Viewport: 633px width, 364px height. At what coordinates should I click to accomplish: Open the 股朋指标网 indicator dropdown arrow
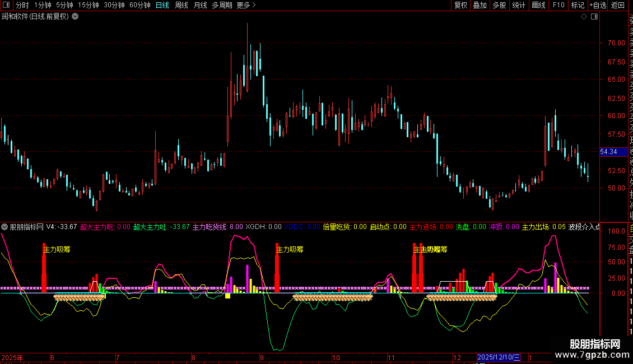pyautogui.click(x=4, y=227)
